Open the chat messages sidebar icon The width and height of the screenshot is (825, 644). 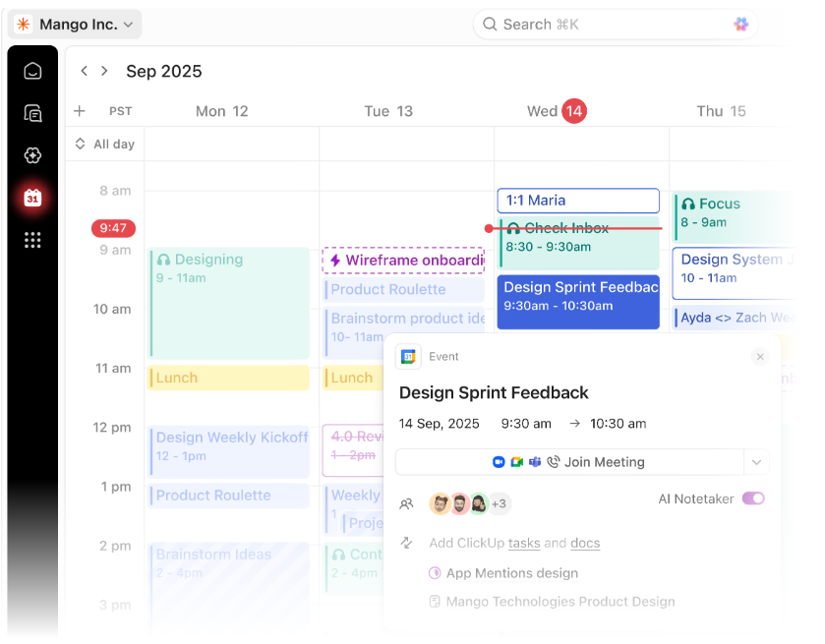32,113
